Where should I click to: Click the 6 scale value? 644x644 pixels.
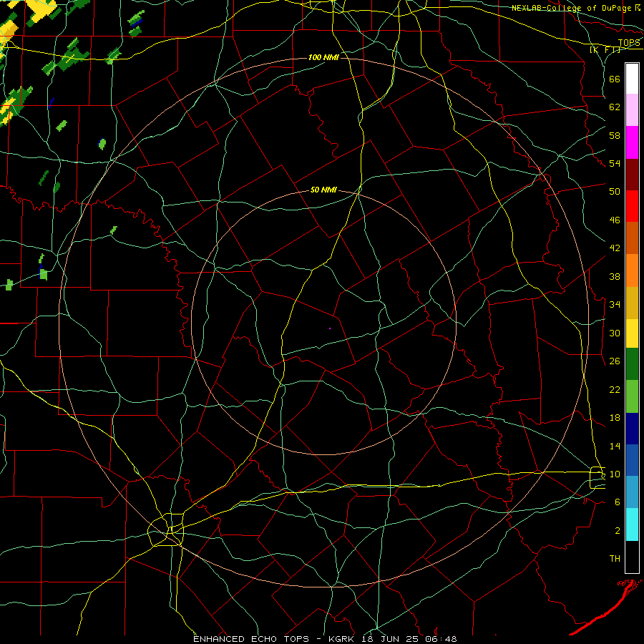(618, 502)
